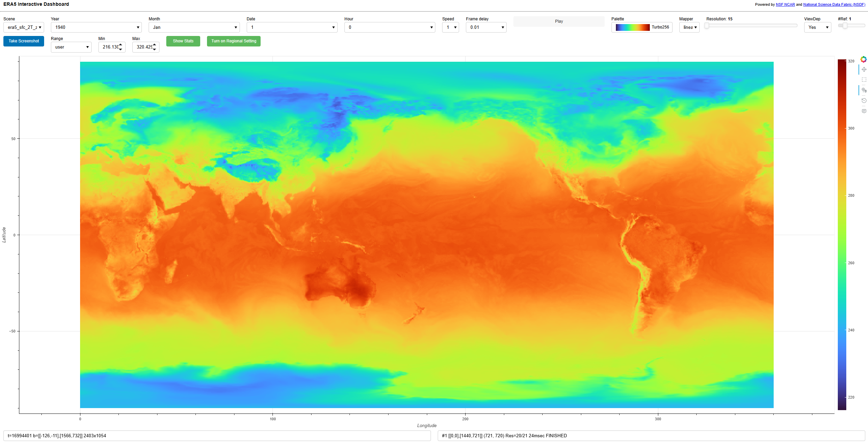Click Take Screenshot button
Screen dimensions: 868x442
click(x=24, y=41)
